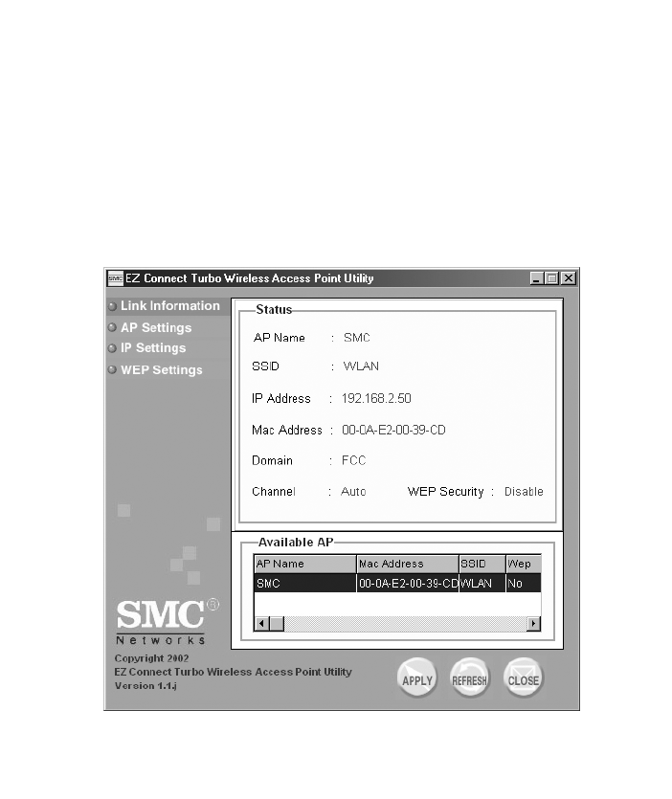Click the right arrow of the Available AP scrollbar
This screenshot has height=799, width=672.
click(533, 623)
